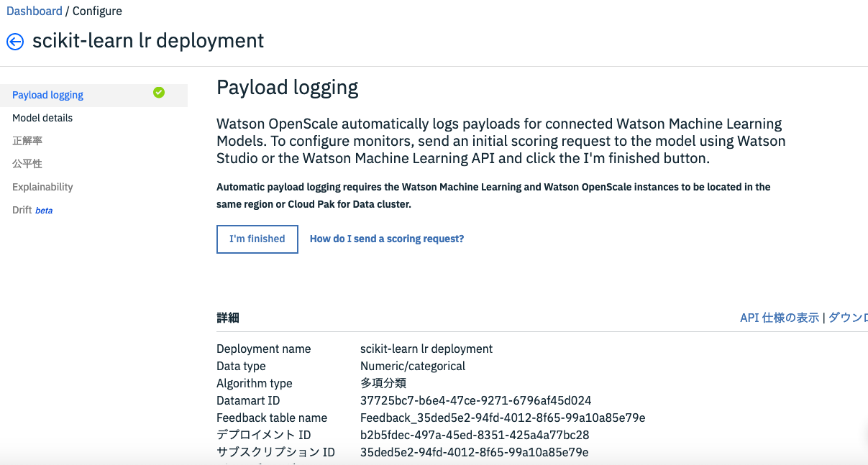Screen dimensions: 868x465
Task: Open the 公平性 sidebar item
Action: pyautogui.click(x=27, y=164)
